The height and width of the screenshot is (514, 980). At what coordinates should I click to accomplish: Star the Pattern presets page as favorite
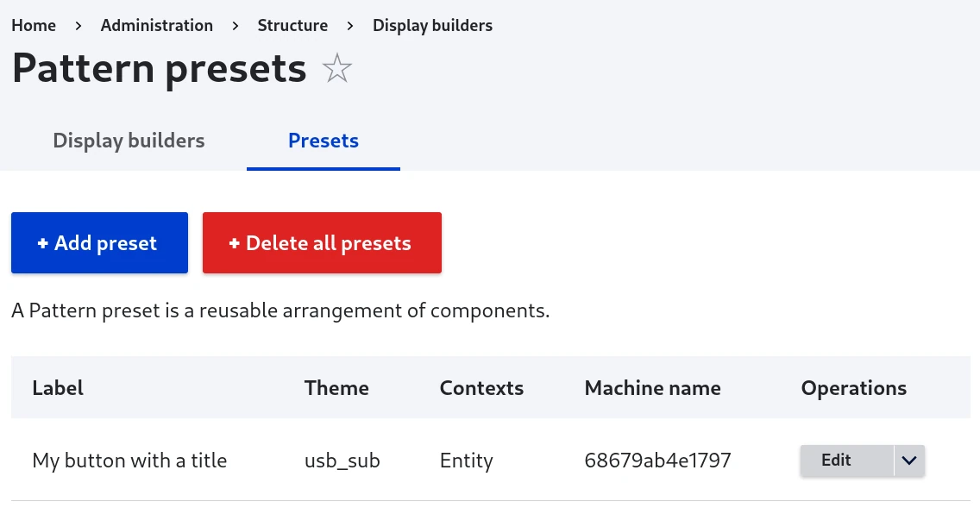point(336,68)
